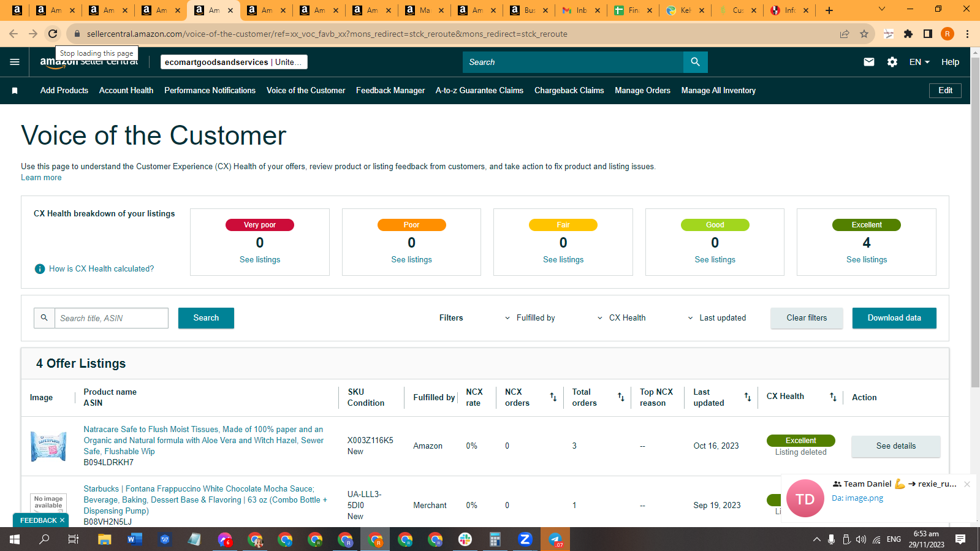
Task: Focus the Seller Central header search box
Action: [x=573, y=62]
